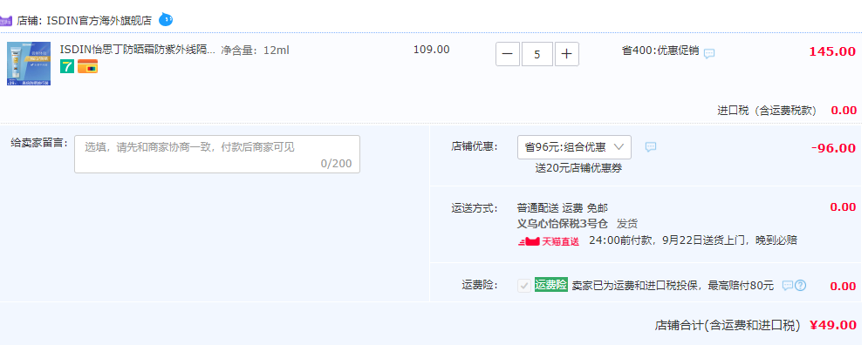
Task: Click the green 7-day return icon
Action: [x=67, y=66]
